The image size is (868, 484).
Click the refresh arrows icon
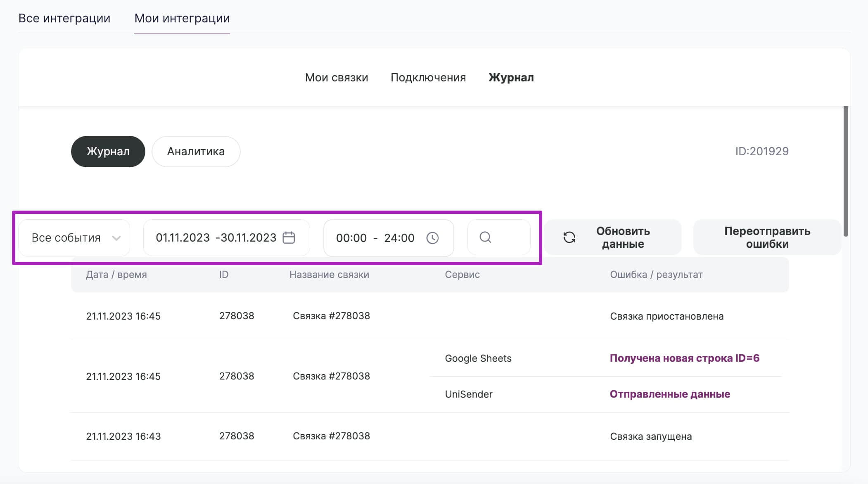click(x=569, y=237)
